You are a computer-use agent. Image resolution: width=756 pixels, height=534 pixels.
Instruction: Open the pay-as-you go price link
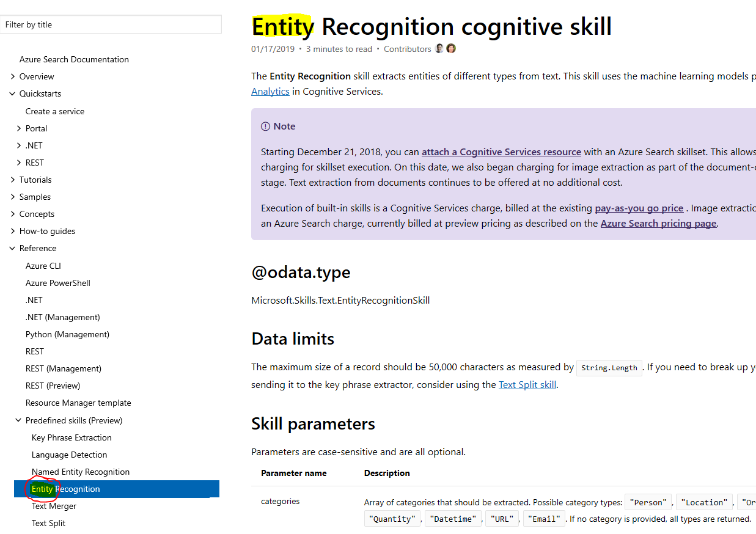coord(639,208)
